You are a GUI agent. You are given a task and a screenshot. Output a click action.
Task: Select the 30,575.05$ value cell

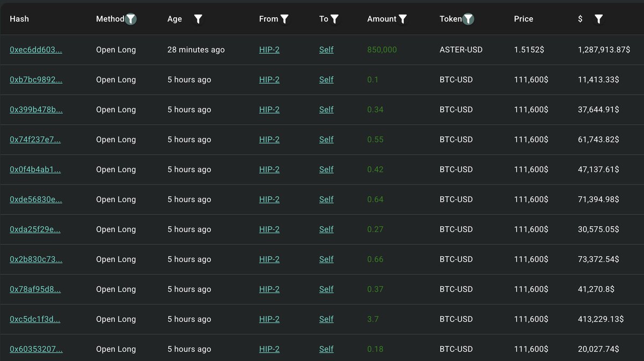(x=598, y=229)
